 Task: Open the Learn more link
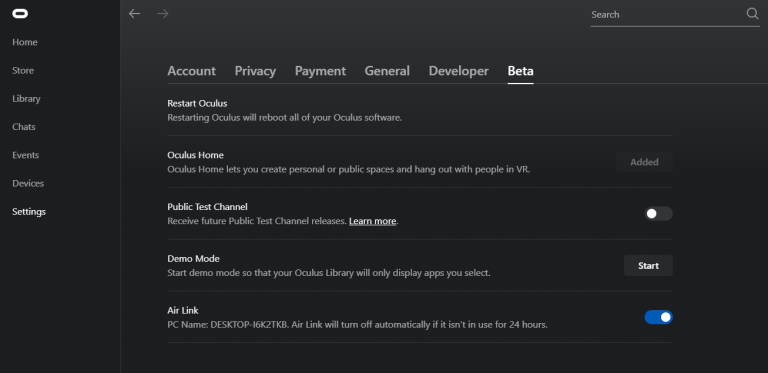(372, 221)
